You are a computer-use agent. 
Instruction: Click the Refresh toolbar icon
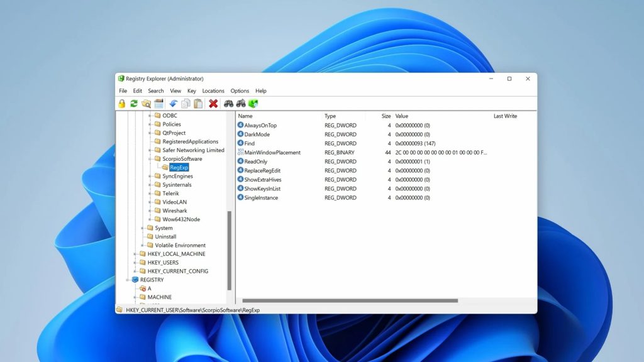[x=133, y=103]
